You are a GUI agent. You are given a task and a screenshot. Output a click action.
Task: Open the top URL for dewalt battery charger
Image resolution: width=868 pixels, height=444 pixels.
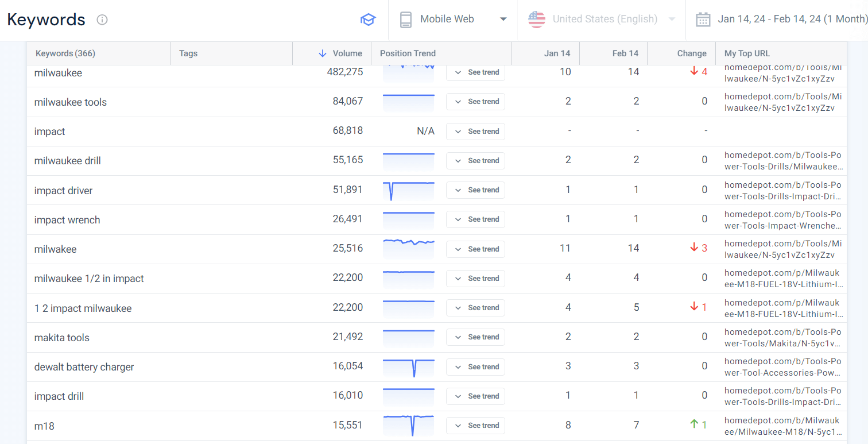coord(783,367)
